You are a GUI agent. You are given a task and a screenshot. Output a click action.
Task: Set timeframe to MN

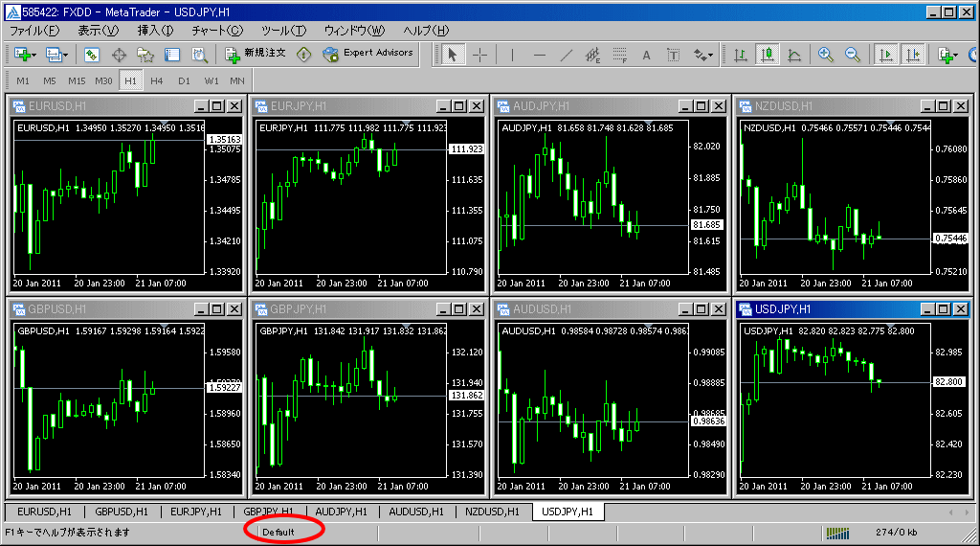click(237, 80)
